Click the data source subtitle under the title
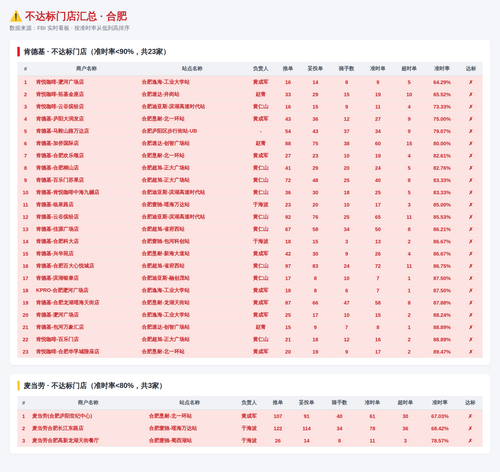The height and width of the screenshot is (472, 500). tap(69, 28)
